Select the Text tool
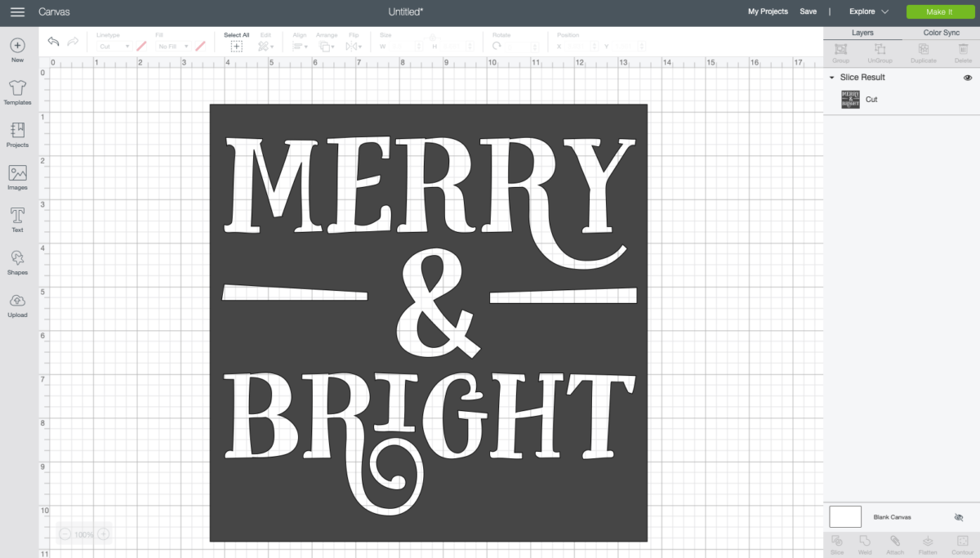Viewport: 980px width, 558px height. [17, 220]
